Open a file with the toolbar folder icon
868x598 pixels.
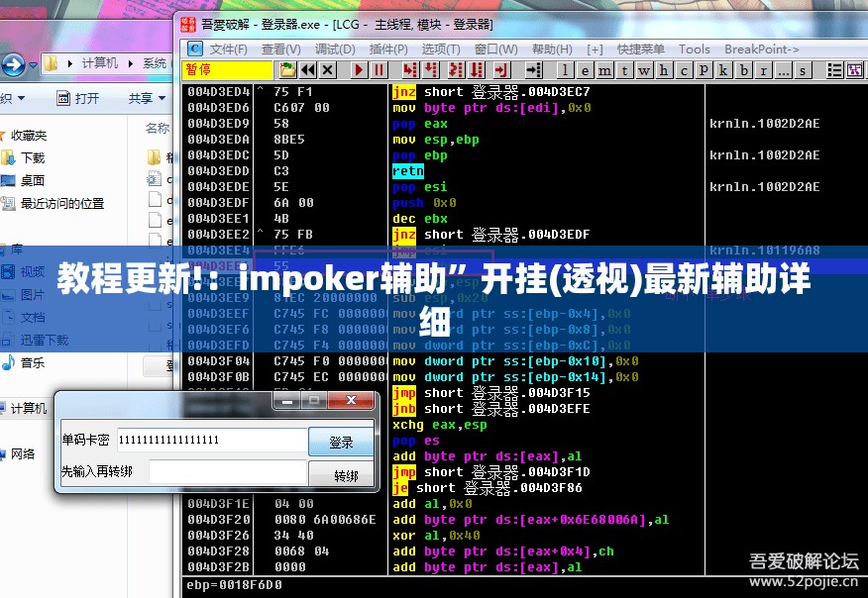[x=288, y=69]
